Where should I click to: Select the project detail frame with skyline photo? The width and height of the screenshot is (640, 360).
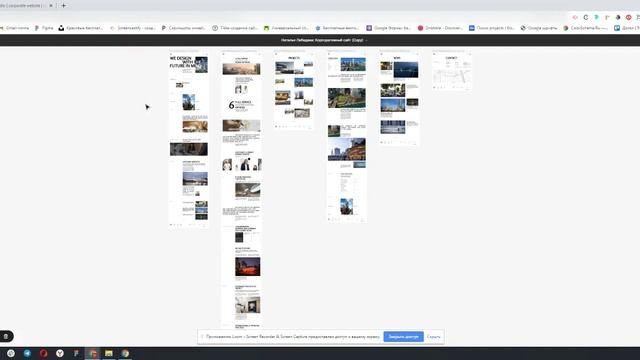[347, 138]
